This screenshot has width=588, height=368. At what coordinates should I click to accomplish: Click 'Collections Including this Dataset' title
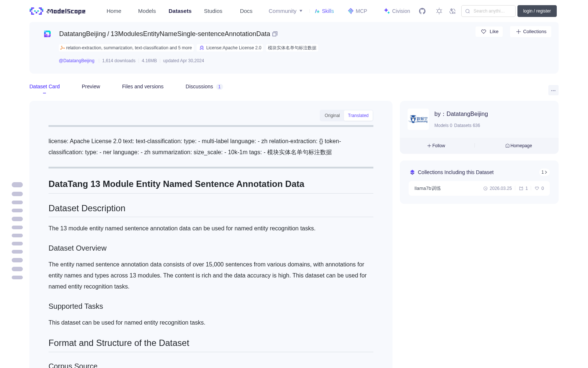click(x=456, y=172)
